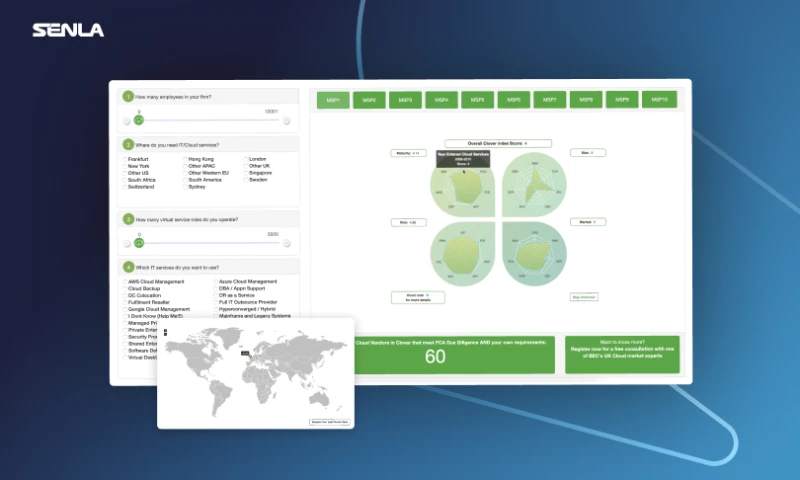Enable Cloud Backup service
This screenshot has height=480, width=800.
pos(124,289)
